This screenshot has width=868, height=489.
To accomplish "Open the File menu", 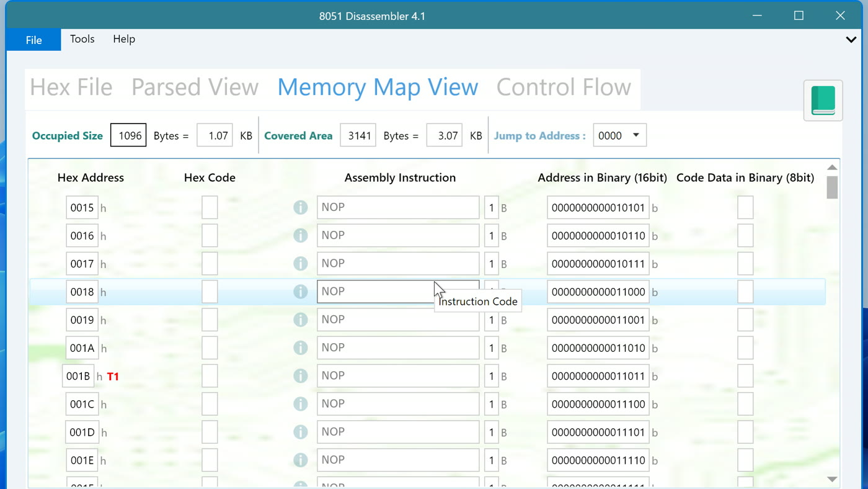I will 33,40.
